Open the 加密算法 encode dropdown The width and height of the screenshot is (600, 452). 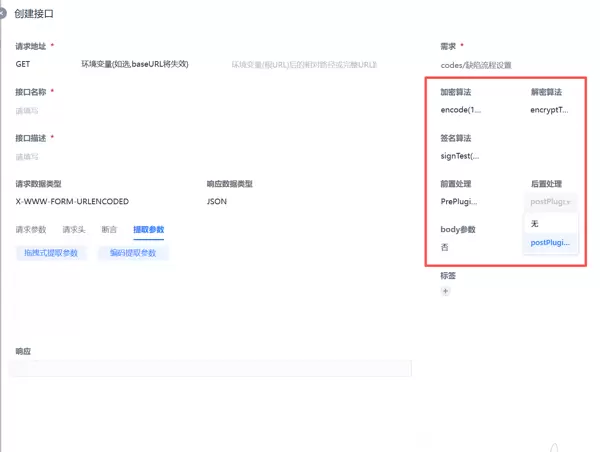click(461, 110)
